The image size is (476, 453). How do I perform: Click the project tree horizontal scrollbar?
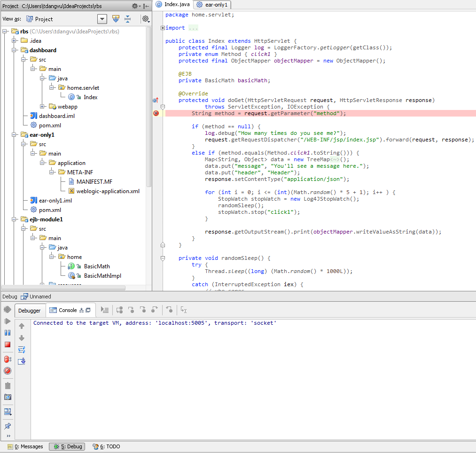click(63, 288)
